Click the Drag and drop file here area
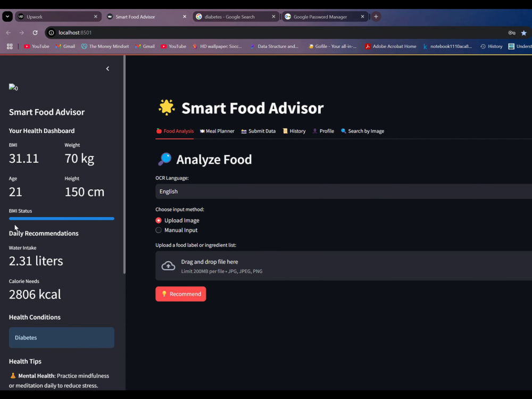 pos(344,265)
